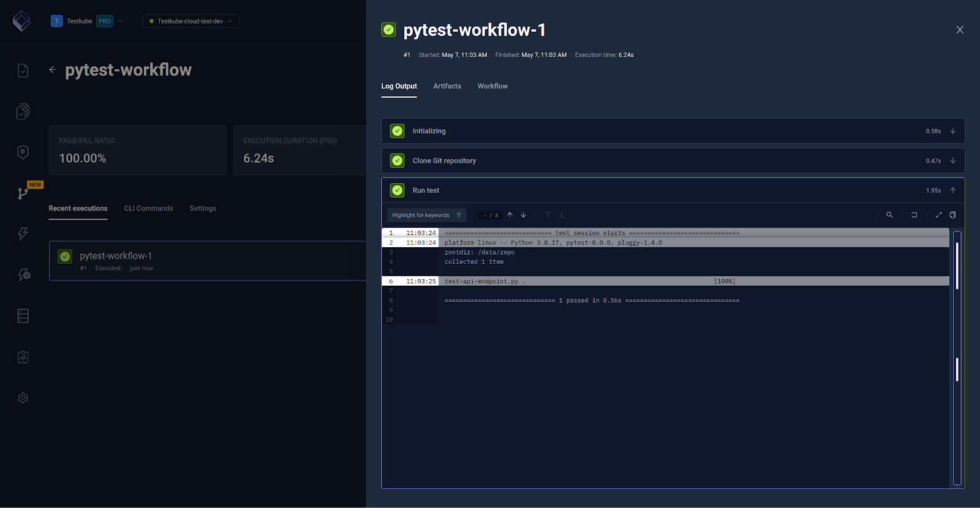Screen dimensions: 980x508
Task: Open the Workflows branch icon marked NEW
Action: point(23,193)
